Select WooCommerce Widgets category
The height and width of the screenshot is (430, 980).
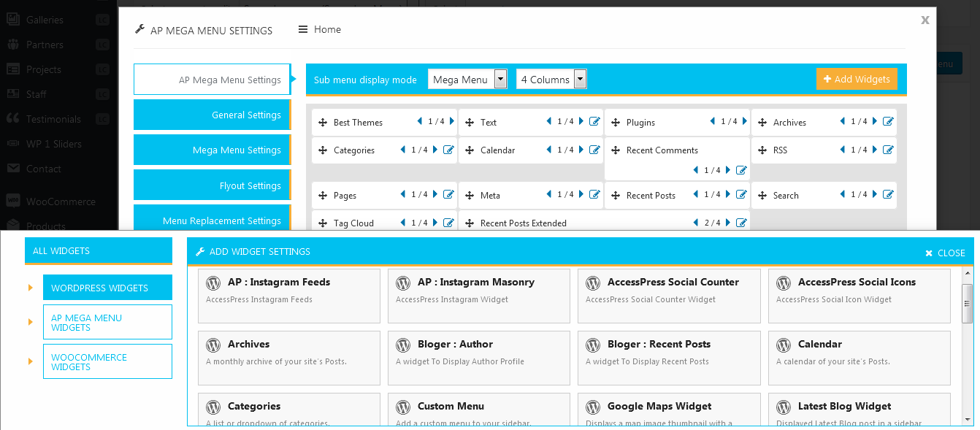tap(107, 361)
